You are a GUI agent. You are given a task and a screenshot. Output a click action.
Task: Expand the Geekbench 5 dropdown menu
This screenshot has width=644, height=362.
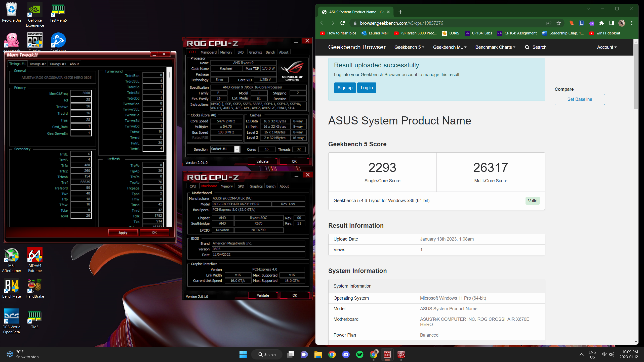(409, 47)
